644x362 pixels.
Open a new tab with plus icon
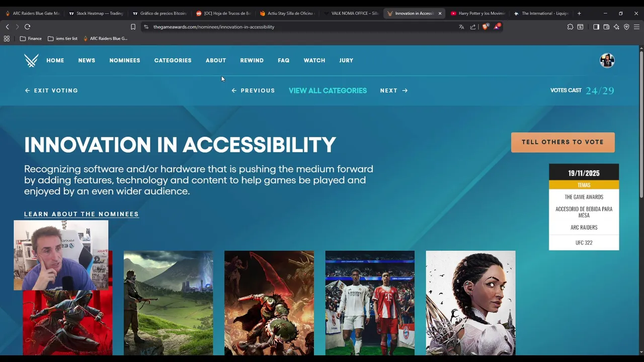(579, 13)
